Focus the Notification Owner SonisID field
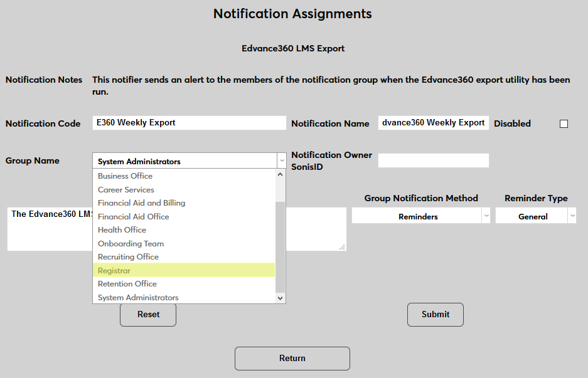Image resolution: width=588 pixels, height=378 pixels. 434,160
